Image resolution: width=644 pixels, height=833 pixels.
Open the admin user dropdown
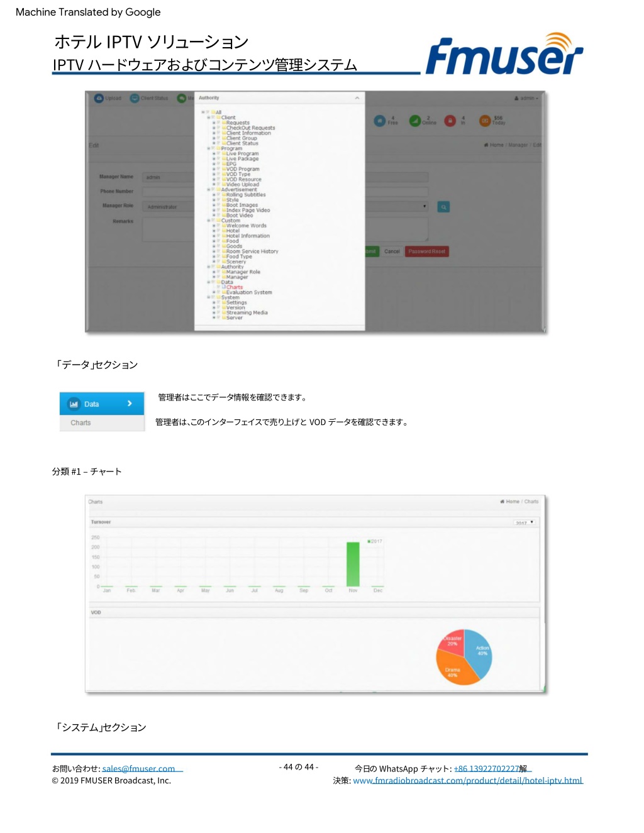526,98
